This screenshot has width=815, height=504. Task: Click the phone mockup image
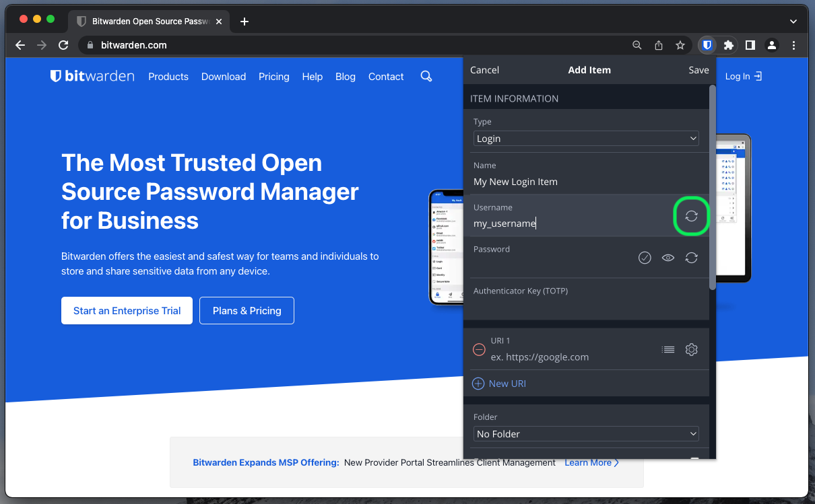pyautogui.click(x=446, y=247)
